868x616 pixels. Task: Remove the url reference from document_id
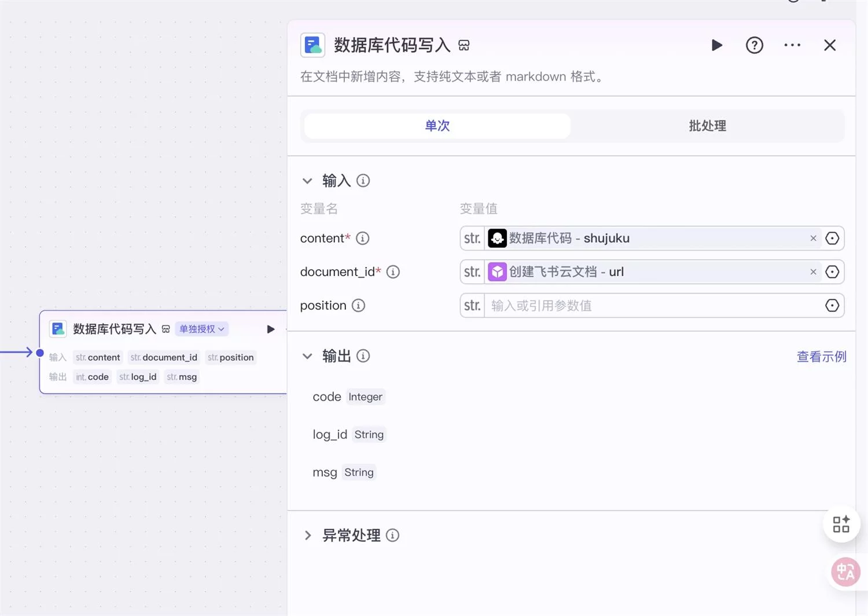[813, 272]
